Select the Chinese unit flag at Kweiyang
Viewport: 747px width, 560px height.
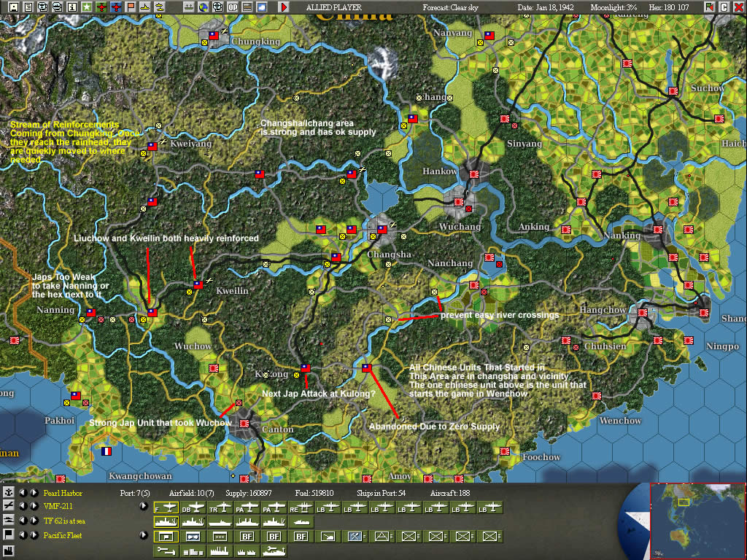coord(152,146)
